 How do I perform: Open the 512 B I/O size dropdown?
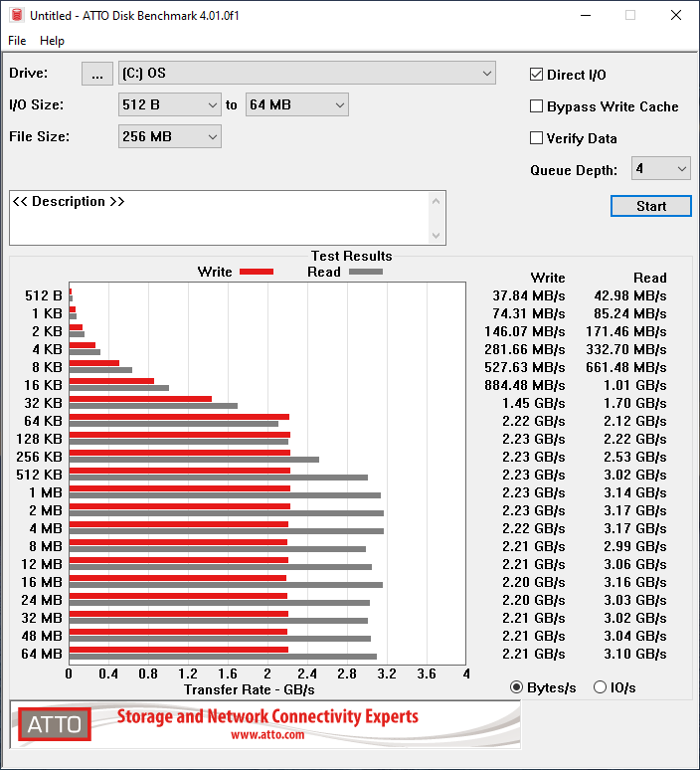(170, 104)
